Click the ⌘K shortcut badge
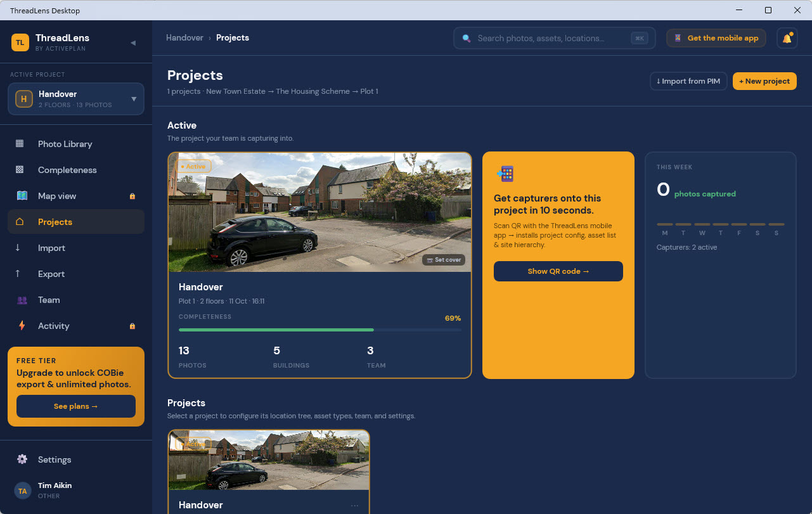 (640, 38)
